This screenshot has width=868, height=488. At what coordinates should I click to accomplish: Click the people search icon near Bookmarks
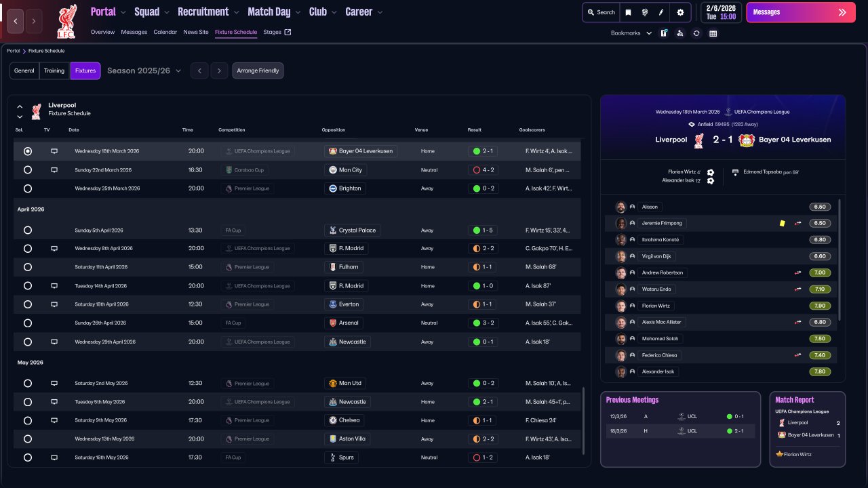[680, 33]
